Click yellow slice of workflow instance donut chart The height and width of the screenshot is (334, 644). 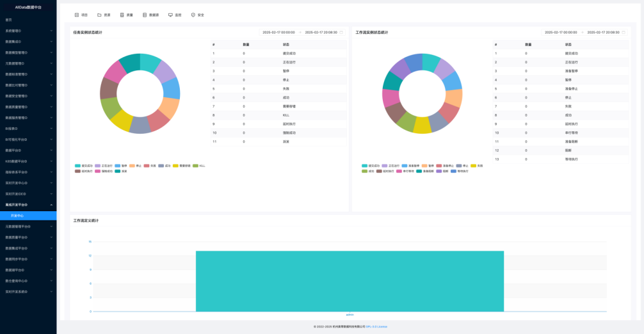(x=422, y=125)
